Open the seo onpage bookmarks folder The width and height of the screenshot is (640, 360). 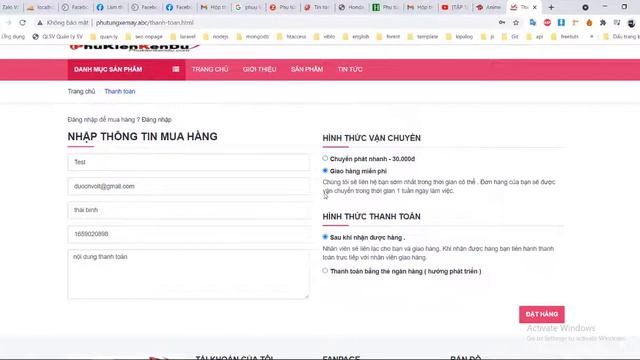(144, 37)
